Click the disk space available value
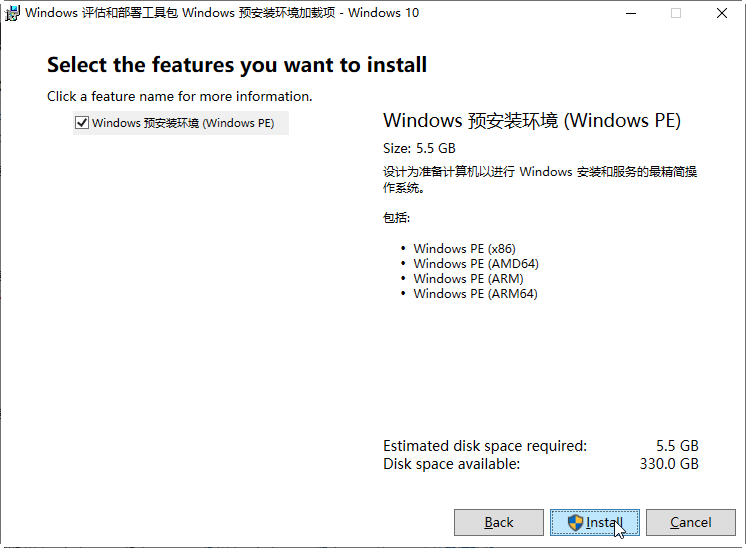This screenshot has height=548, width=746. point(669,464)
